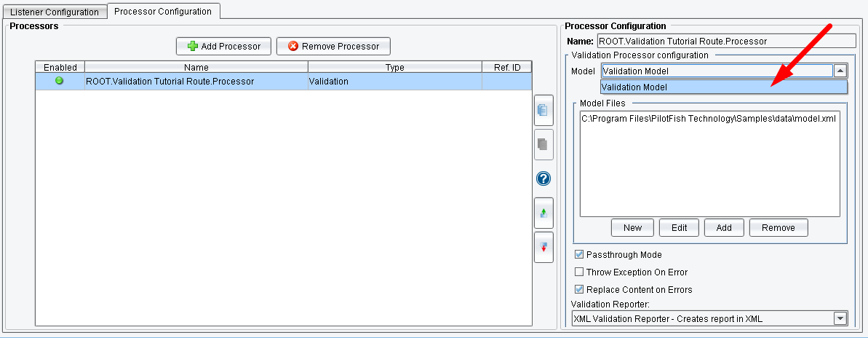Screen dimensions: 868x338
Task: Click the Edit model file button
Action: [679, 227]
